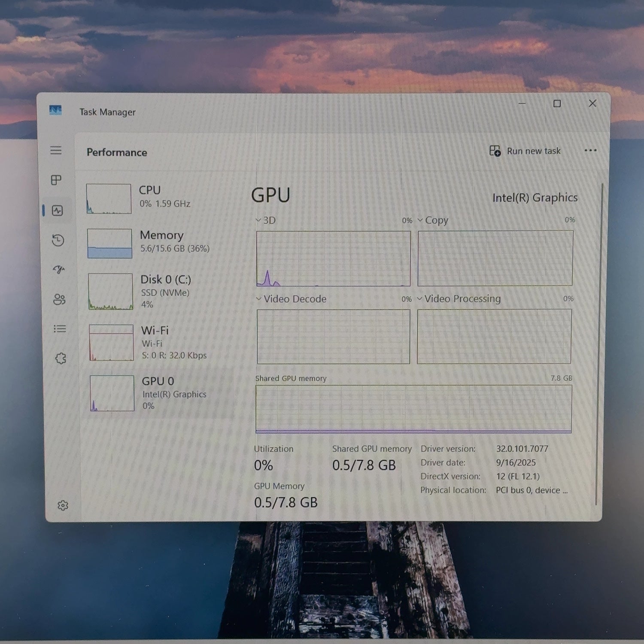
Task: Click the Run new task button
Action: [x=525, y=151]
